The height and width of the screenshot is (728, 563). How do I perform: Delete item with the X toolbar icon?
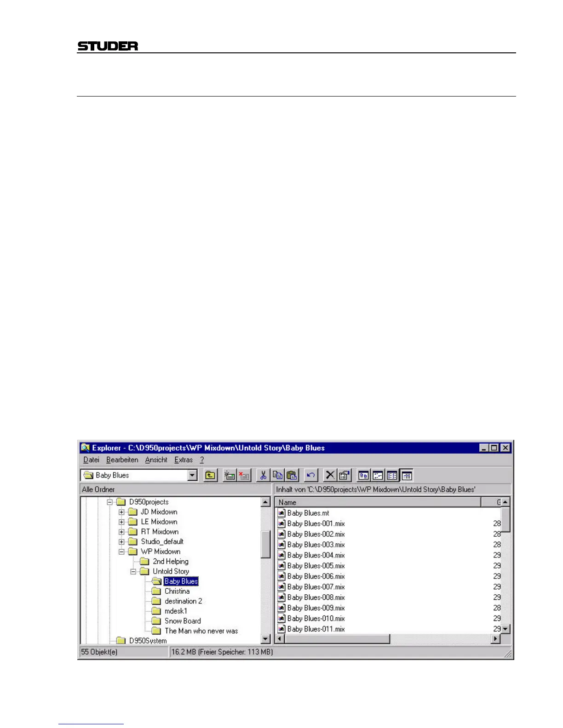pos(330,475)
